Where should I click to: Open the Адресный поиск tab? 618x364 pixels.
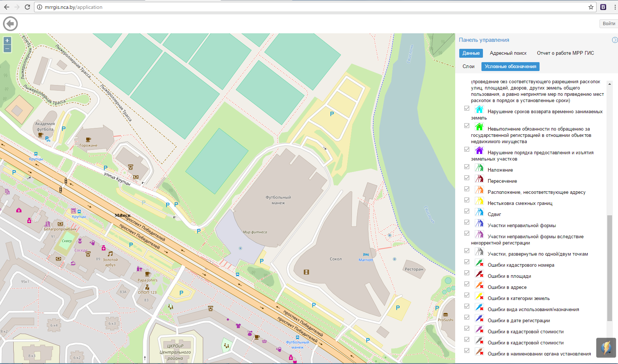[508, 53]
